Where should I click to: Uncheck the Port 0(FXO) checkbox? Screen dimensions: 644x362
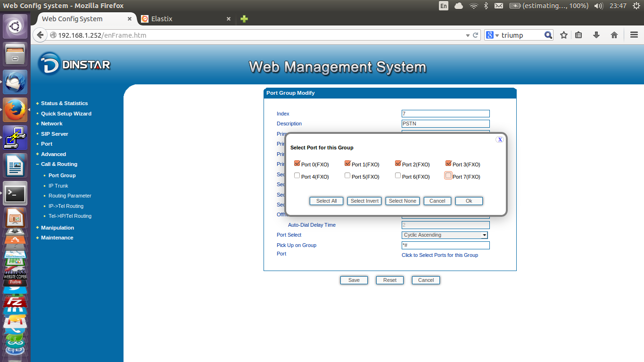(297, 164)
